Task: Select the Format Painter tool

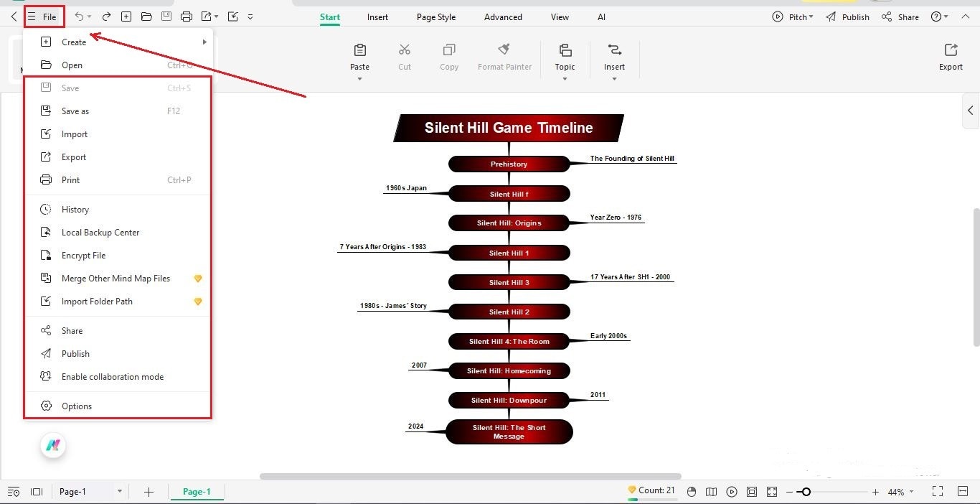Action: tap(504, 57)
